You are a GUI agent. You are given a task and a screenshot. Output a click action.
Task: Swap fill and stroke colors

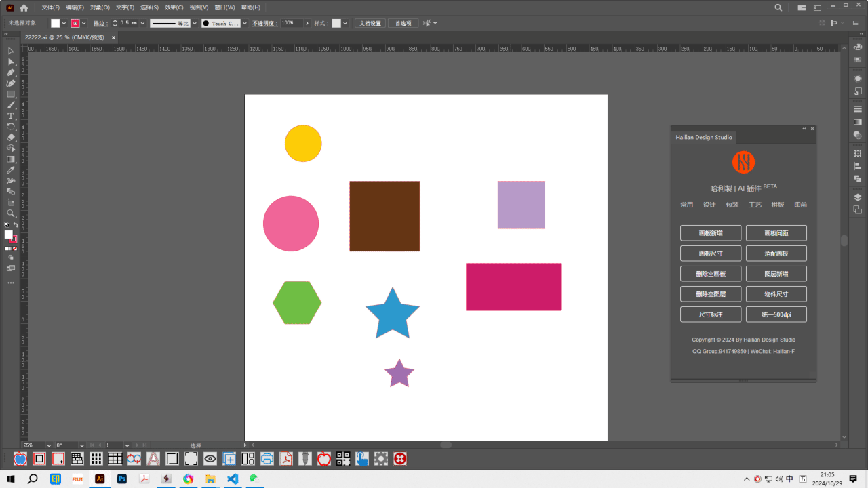(x=16, y=225)
